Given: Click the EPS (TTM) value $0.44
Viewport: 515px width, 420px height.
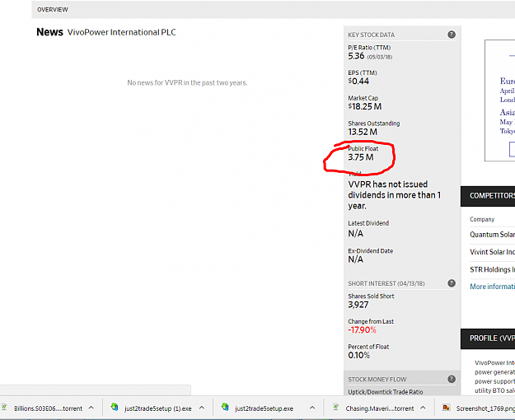Looking at the screenshot, I should [x=358, y=81].
